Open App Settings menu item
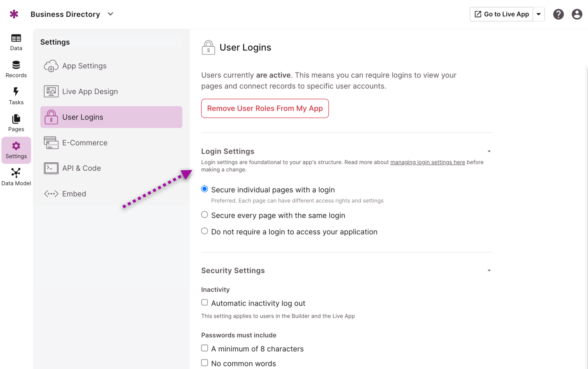This screenshot has width=588, height=369. click(x=84, y=66)
